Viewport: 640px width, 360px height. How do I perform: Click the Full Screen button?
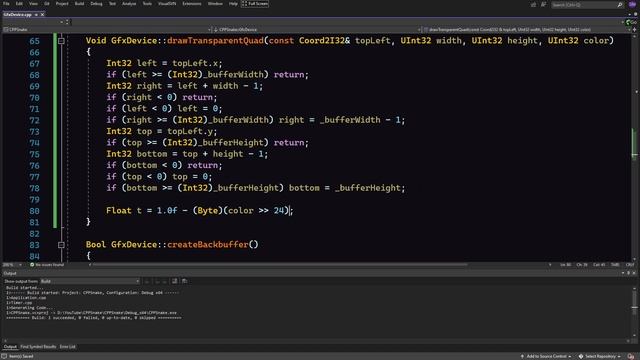[255, 4]
